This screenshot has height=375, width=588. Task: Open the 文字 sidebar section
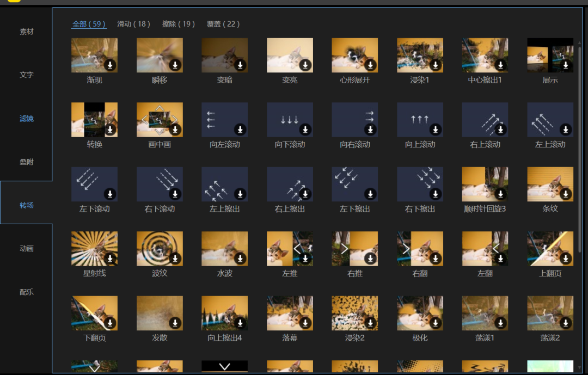click(x=26, y=75)
